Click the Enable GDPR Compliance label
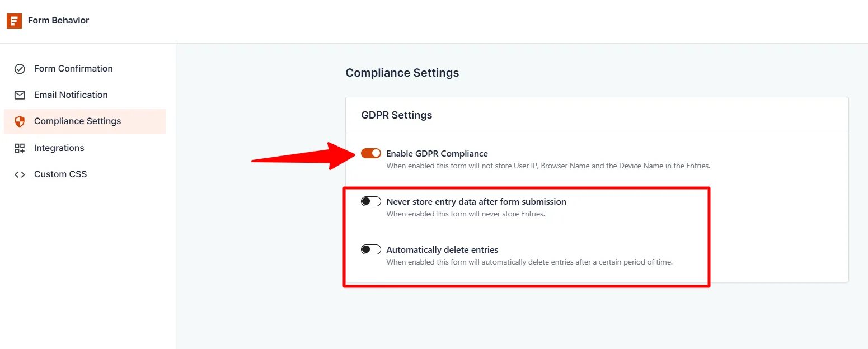868x349 pixels. click(437, 153)
